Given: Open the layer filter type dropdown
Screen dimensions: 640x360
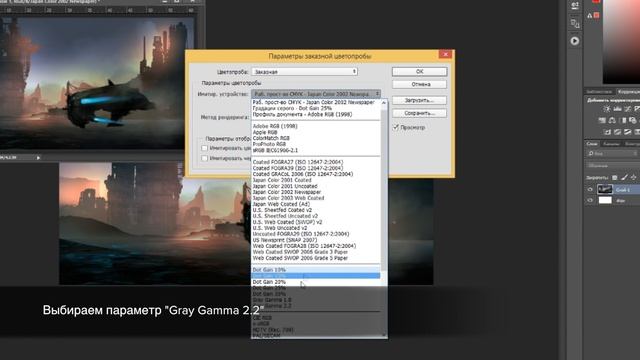Looking at the screenshot, I should [x=613, y=153].
